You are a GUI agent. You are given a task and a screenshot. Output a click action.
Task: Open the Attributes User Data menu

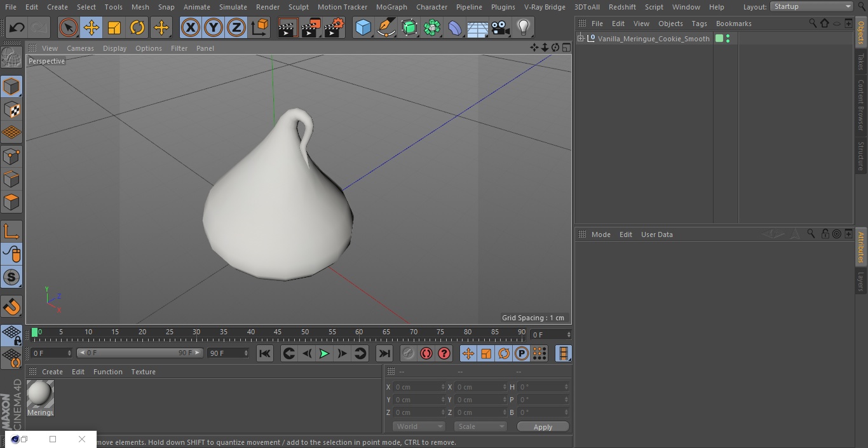point(657,234)
